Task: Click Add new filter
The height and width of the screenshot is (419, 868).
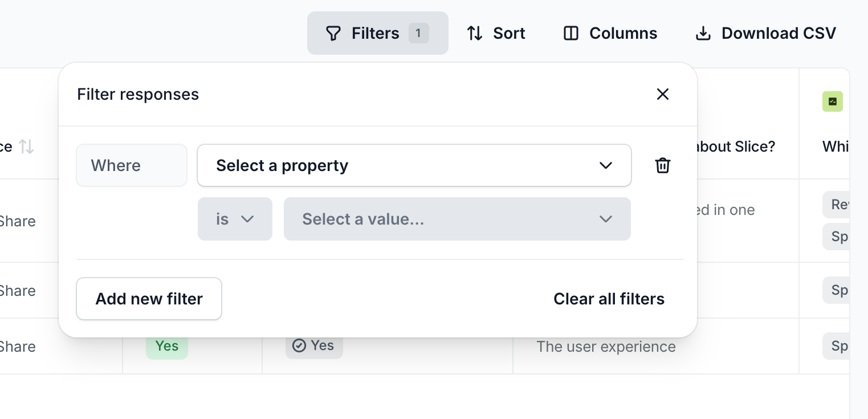Action: pyautogui.click(x=149, y=298)
